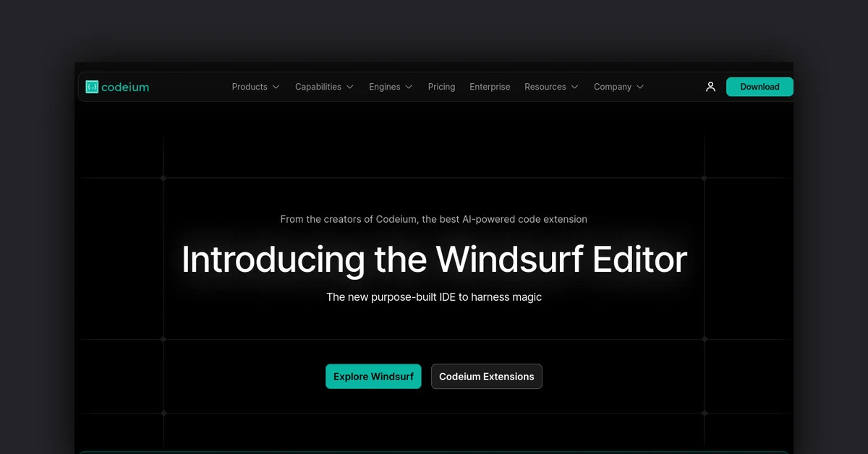The width and height of the screenshot is (868, 454).
Task: Select the Company menu label
Action: [x=613, y=87]
